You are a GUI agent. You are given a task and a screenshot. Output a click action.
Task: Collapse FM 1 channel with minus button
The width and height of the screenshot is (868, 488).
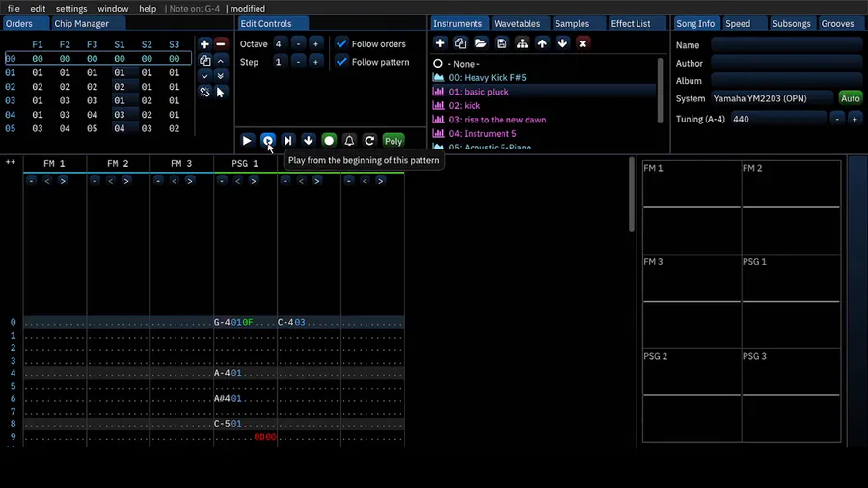pos(32,181)
